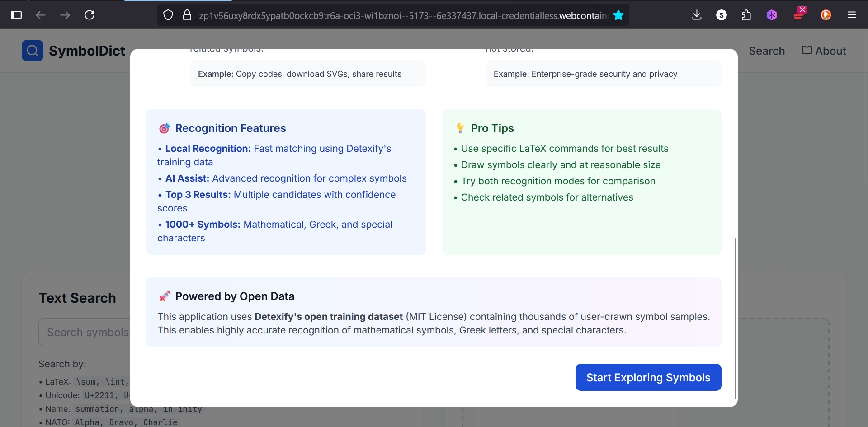Screen dimensions: 868x427
Task: Click the 'Pro Tips' heading
Action: [492, 128]
